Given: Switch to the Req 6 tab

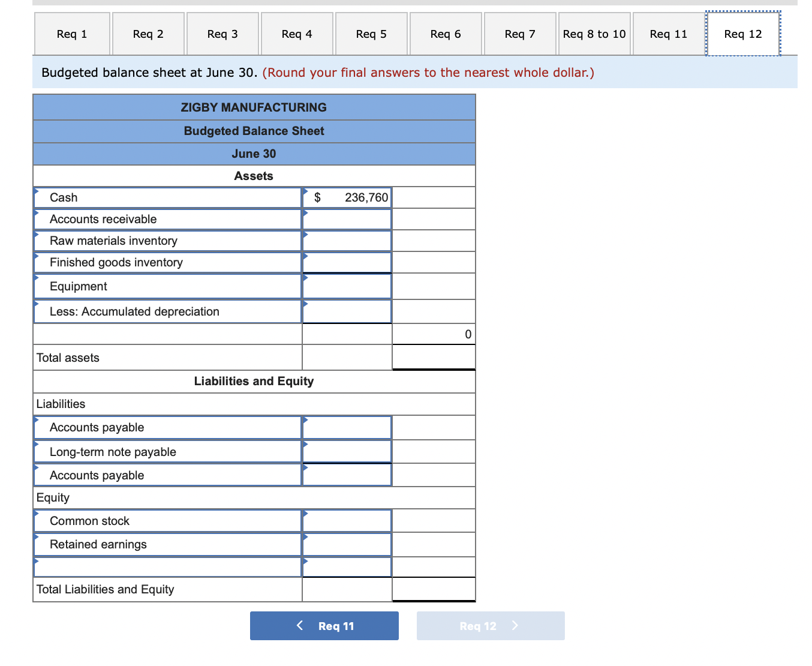Looking at the screenshot, I should (446, 34).
